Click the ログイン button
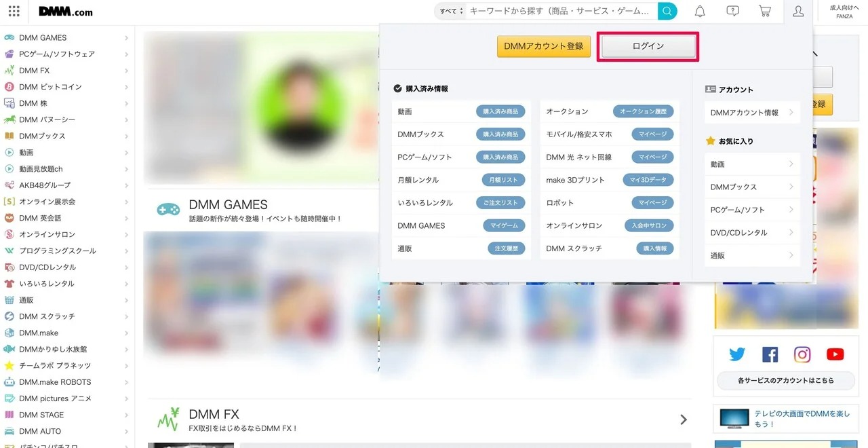This screenshot has width=868, height=448. [x=648, y=46]
